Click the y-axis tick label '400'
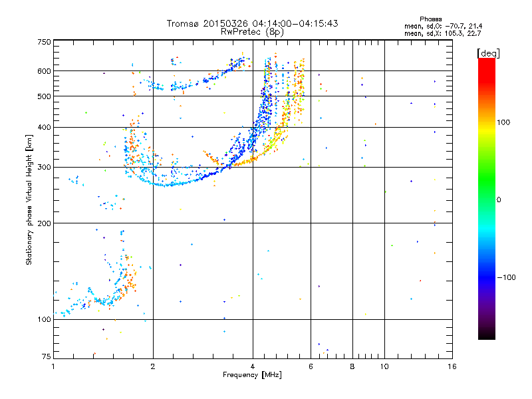This screenshot has width=532, height=399. tap(44, 128)
